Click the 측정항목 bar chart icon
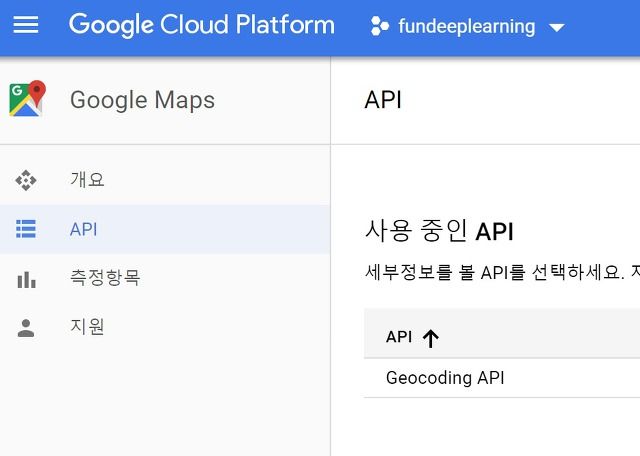 coord(26,279)
